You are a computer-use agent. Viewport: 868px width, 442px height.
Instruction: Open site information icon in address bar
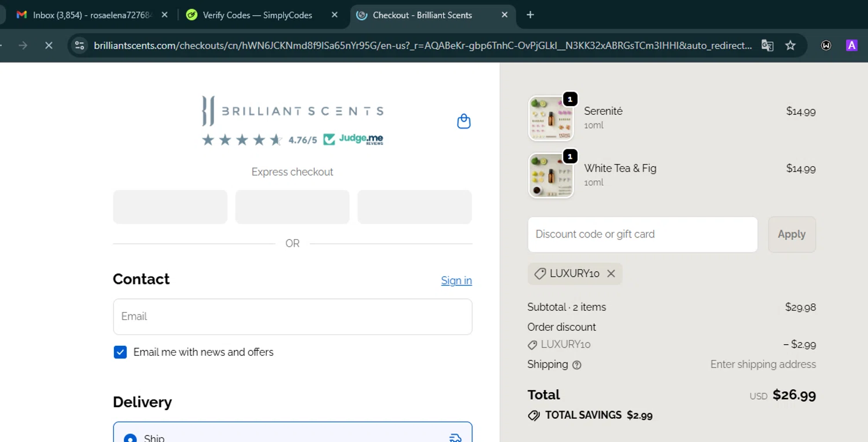coord(80,45)
